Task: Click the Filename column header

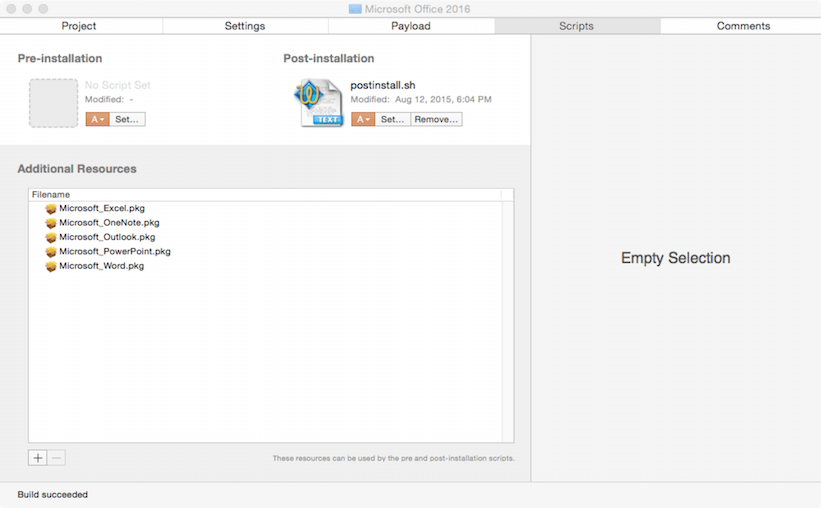Action: click(265, 195)
